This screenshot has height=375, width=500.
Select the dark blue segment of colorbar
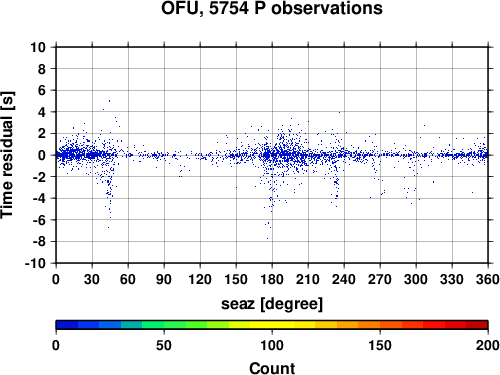click(x=67, y=325)
